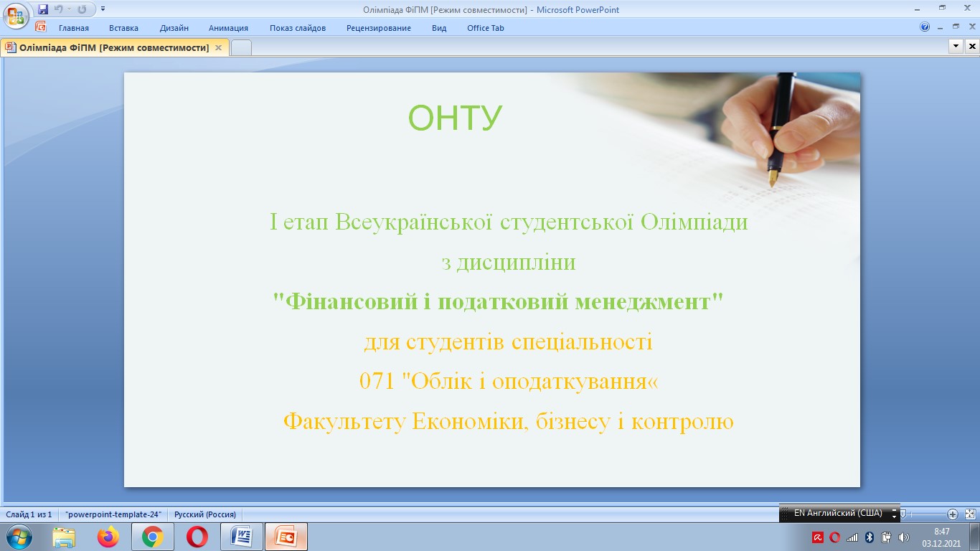Redo the last action
The width and height of the screenshot is (980, 551).
click(x=82, y=9)
